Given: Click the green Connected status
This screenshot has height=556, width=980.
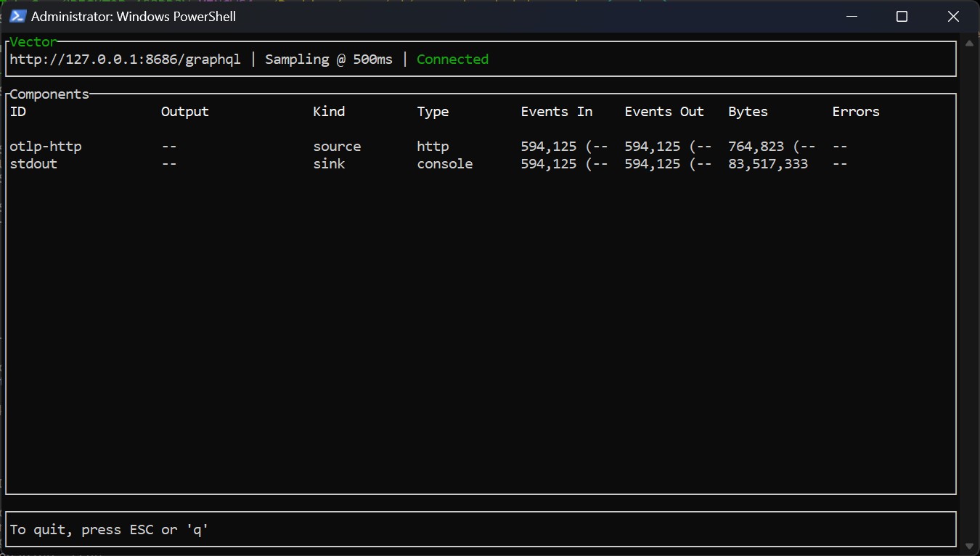Looking at the screenshot, I should coord(452,60).
